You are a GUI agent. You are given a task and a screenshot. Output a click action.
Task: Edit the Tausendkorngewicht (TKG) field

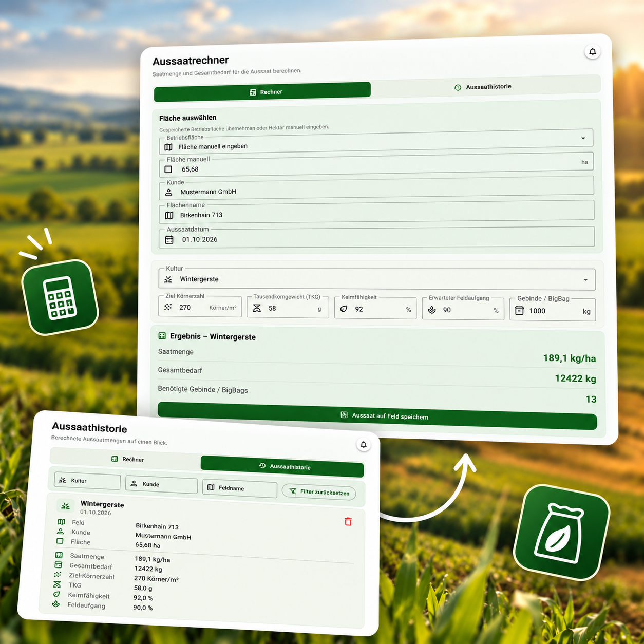coord(288,307)
